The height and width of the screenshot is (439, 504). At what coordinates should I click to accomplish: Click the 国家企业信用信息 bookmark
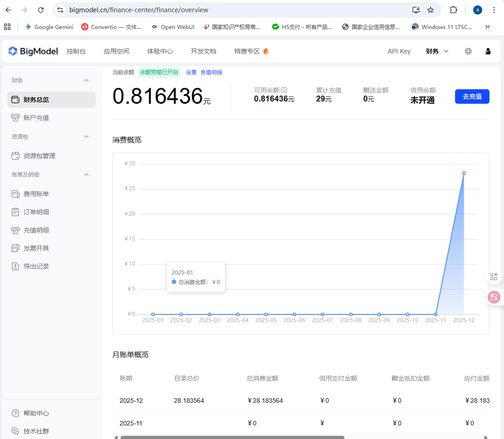(371, 27)
